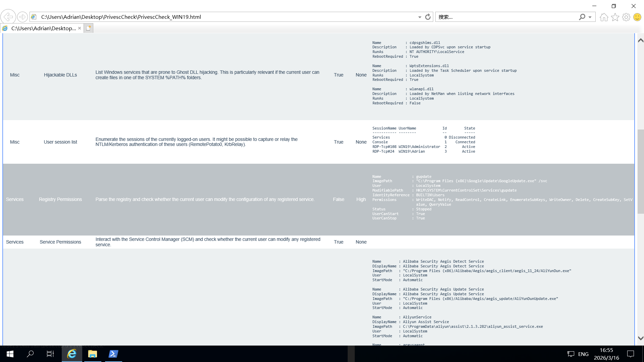Click the smiley feedback icon
The image size is (644, 362).
pyautogui.click(x=637, y=17)
